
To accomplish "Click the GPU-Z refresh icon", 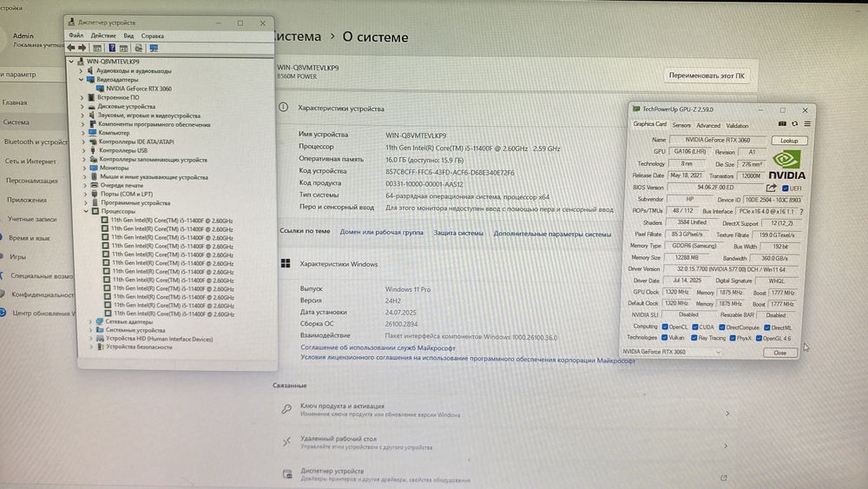I will pos(794,123).
